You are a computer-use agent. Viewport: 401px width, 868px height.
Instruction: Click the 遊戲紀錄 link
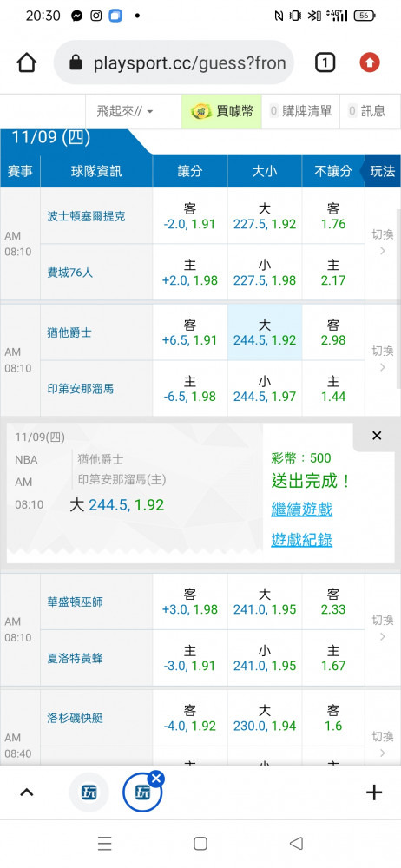302,540
